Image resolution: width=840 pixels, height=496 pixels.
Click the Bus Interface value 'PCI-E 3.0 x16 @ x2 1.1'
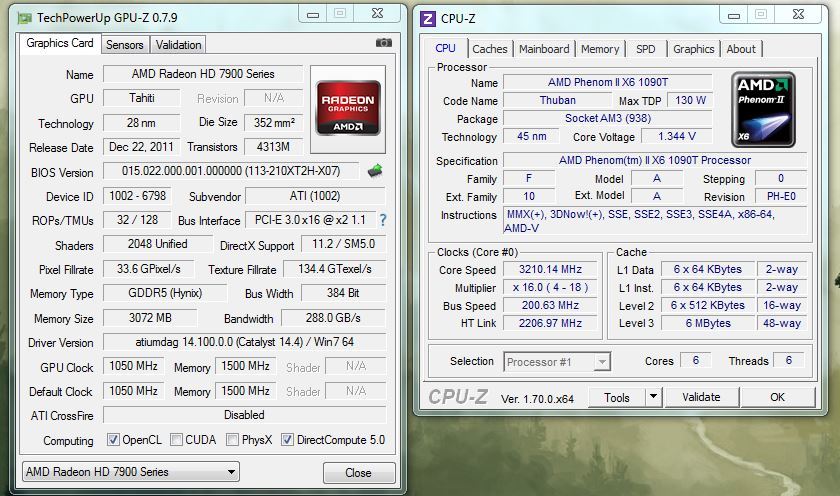tap(310, 220)
